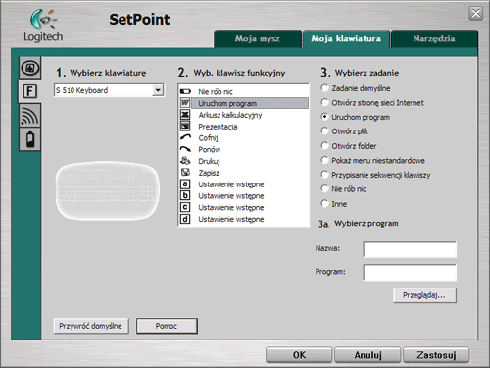Select 'Arkusz kalkulacyjny' list entry
This screenshot has height=368, width=490.
(243, 115)
